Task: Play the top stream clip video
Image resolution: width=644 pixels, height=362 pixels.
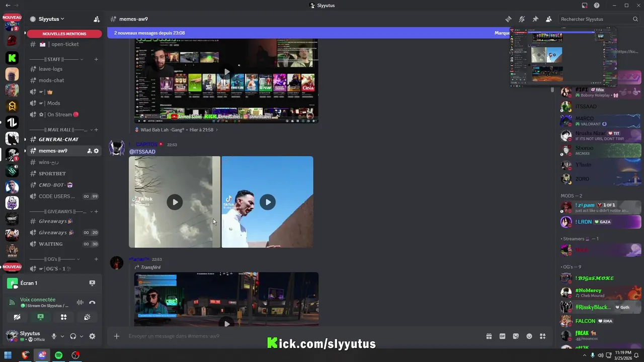Action: coord(226,72)
